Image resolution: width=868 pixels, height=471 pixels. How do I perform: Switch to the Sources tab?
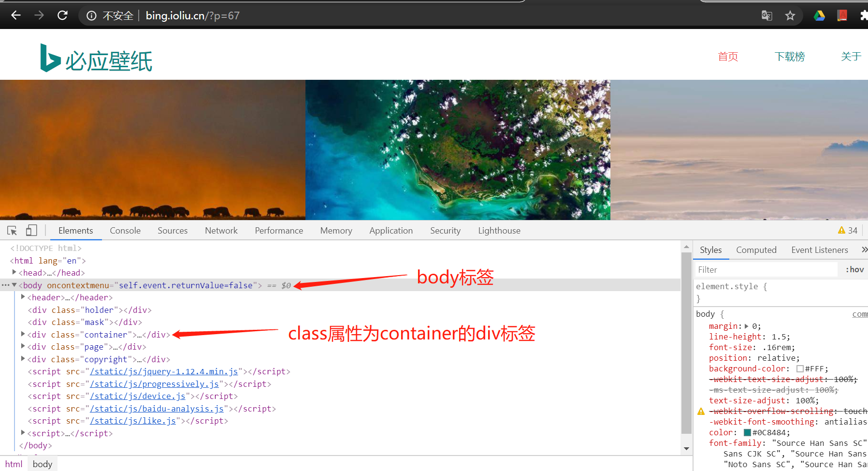173,231
